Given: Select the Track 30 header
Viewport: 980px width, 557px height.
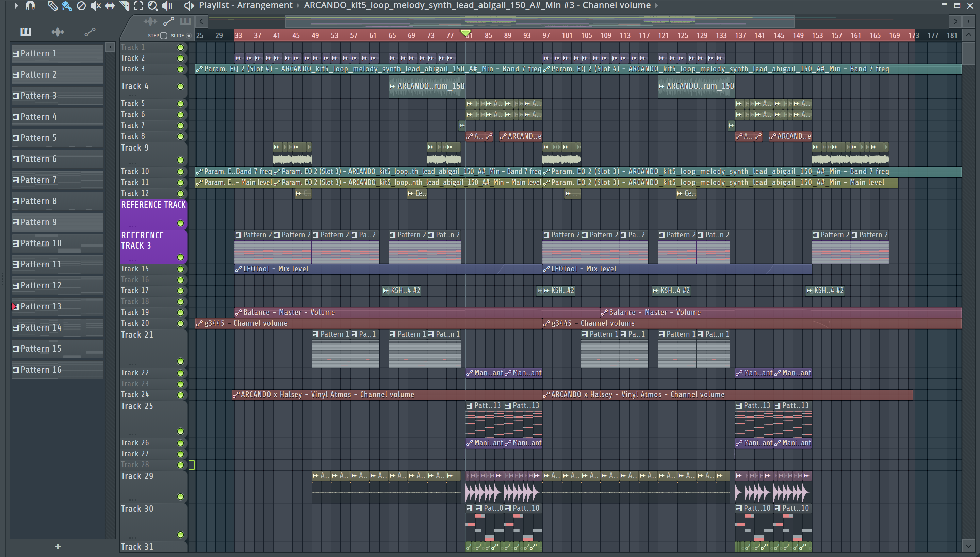Looking at the screenshot, I should coord(153,522).
